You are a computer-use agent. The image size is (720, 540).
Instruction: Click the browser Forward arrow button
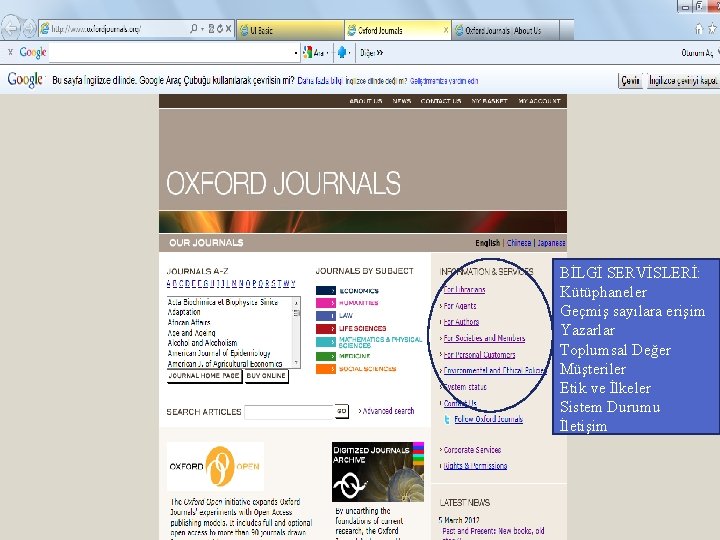[29, 29]
